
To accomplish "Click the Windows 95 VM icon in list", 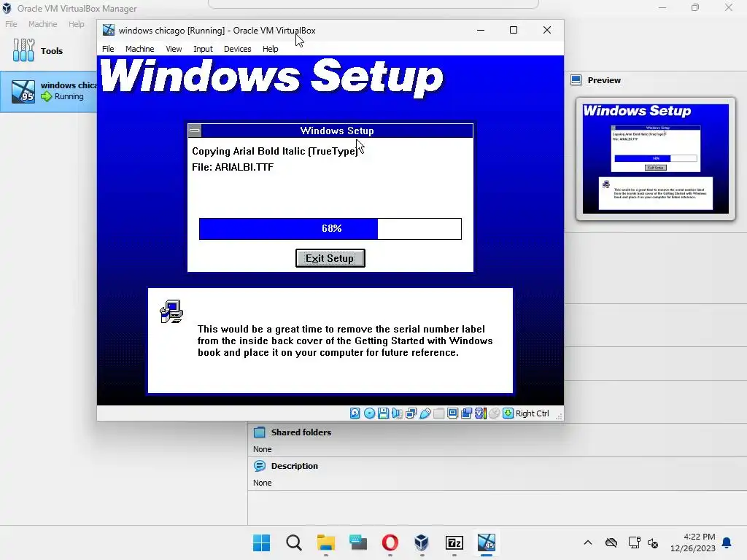I will click(23, 91).
